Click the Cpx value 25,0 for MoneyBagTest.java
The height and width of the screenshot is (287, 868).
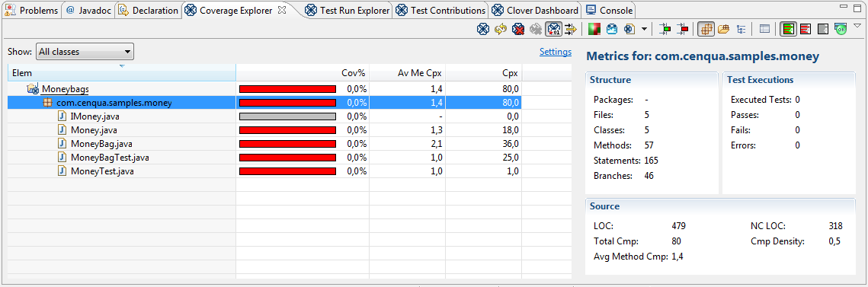click(x=509, y=158)
